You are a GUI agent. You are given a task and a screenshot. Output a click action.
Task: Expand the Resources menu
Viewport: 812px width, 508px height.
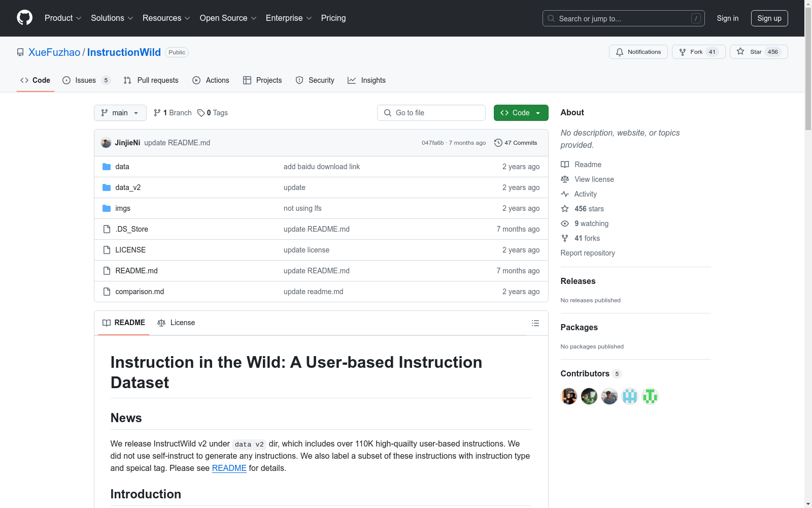tap(166, 18)
